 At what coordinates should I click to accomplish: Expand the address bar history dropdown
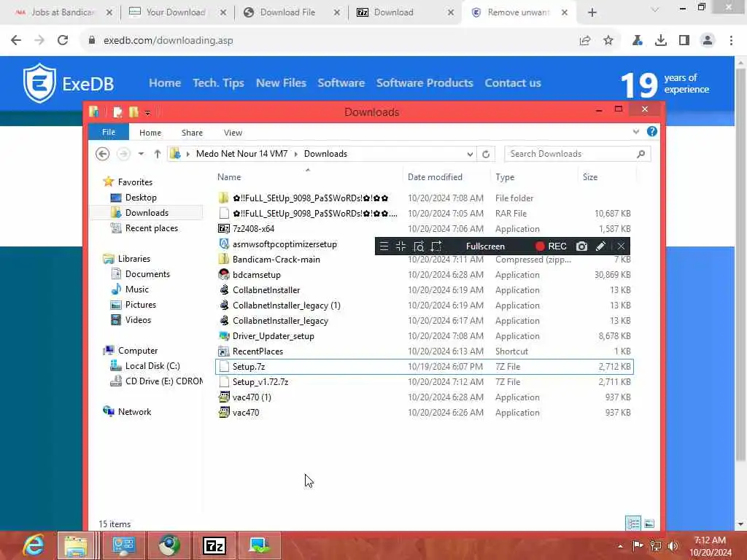click(x=470, y=154)
